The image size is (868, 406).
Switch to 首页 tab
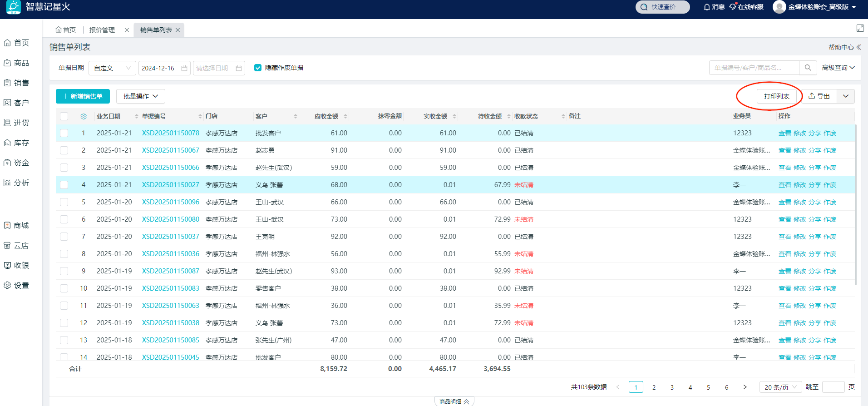[66, 30]
